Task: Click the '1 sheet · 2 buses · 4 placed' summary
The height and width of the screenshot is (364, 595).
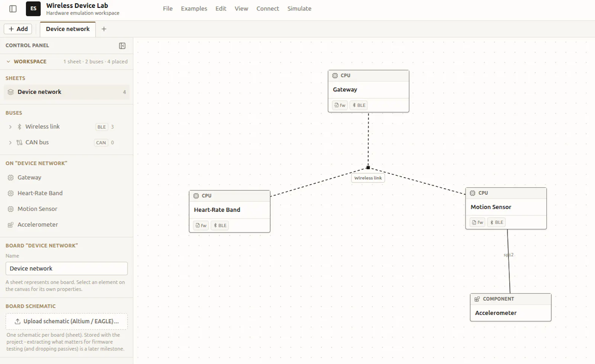Action: [95, 62]
